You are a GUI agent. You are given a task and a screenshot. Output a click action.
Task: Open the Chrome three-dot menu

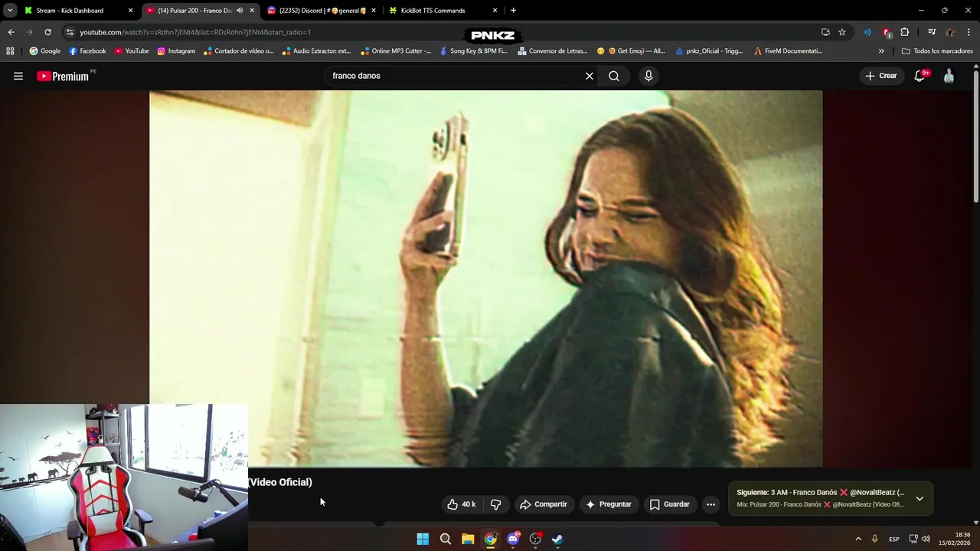(x=969, y=32)
